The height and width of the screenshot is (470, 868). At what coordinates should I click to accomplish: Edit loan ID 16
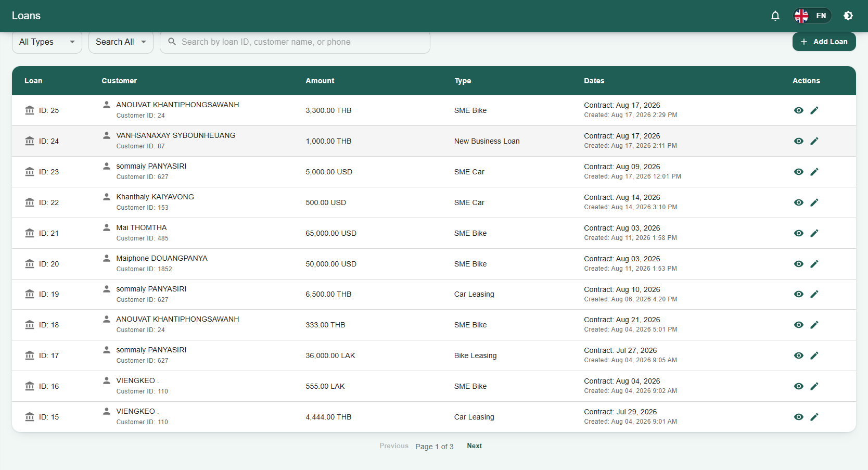[814, 386]
